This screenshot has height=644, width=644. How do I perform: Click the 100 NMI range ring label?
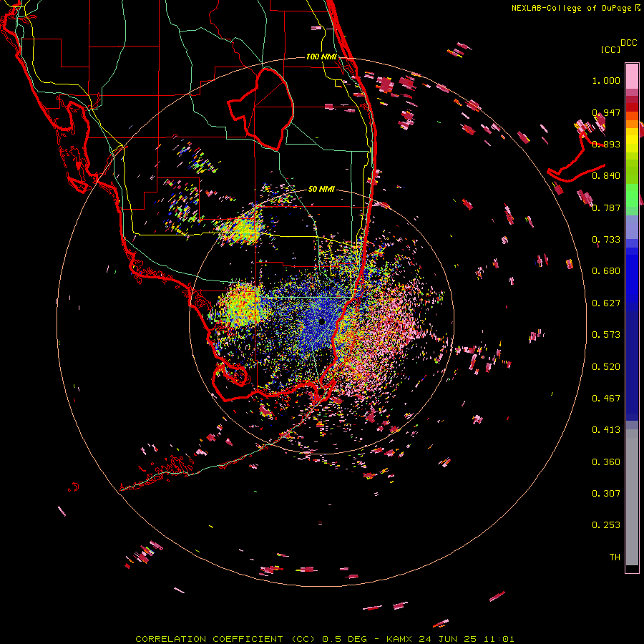[x=321, y=57]
